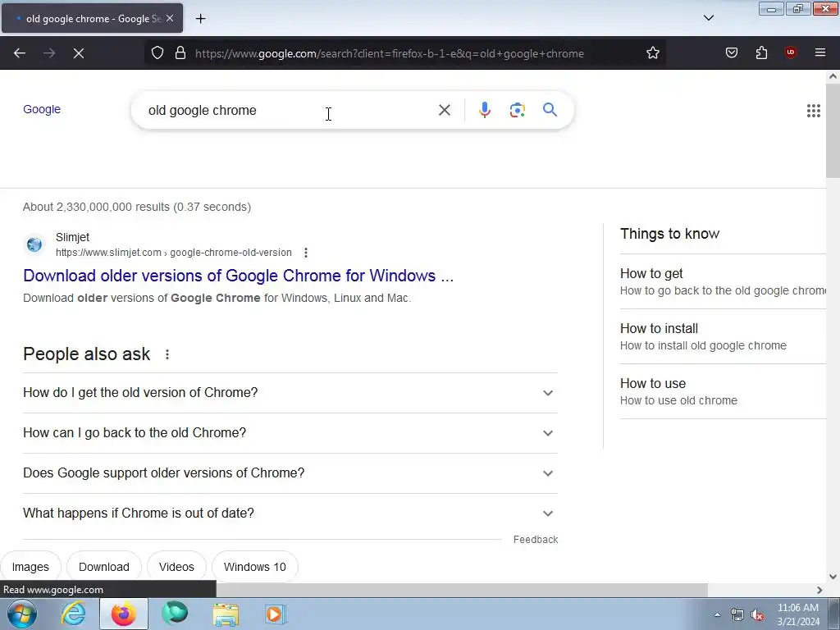Select the Download filter chip

point(104,567)
